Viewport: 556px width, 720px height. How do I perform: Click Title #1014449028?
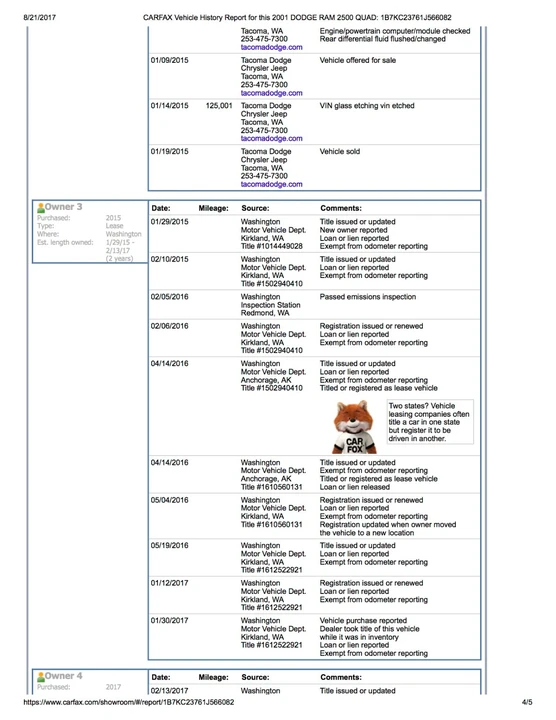coord(271,246)
